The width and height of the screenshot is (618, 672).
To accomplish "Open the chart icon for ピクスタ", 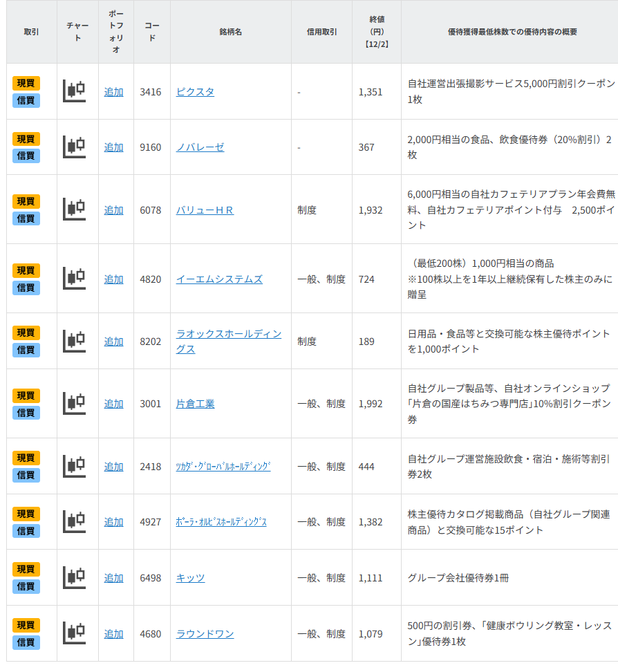I will [75, 91].
